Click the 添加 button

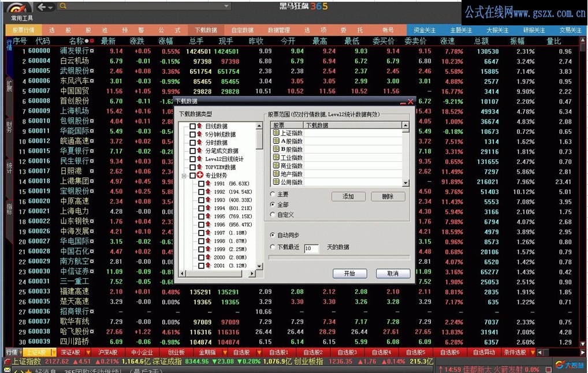(348, 196)
